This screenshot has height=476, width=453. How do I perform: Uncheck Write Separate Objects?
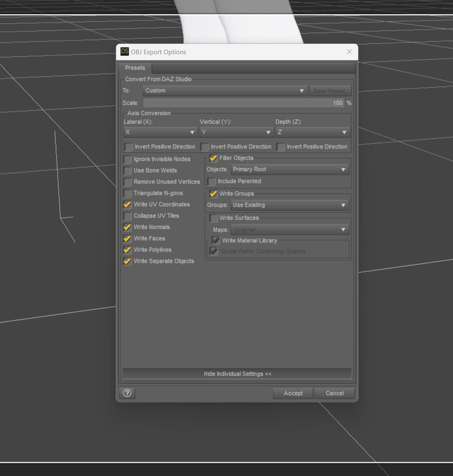[127, 261]
